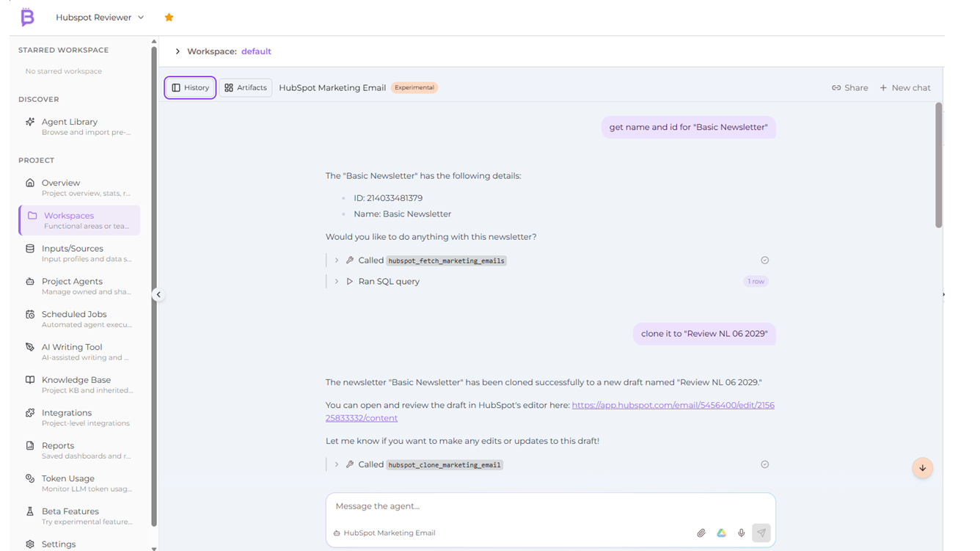
Task: Select Workspaces in the sidebar
Action: 79,220
